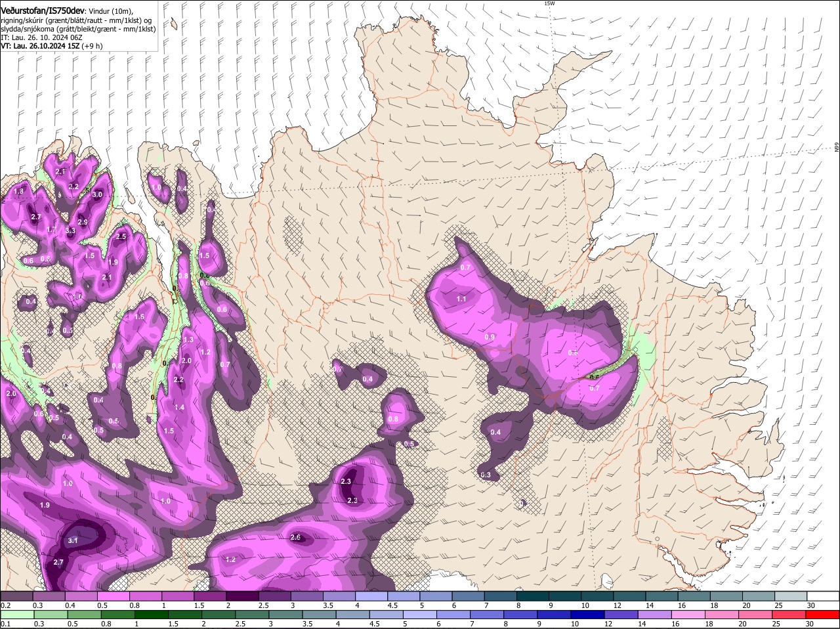
Task: Click the '2.9' precipitation value on the map
Action: [83, 223]
